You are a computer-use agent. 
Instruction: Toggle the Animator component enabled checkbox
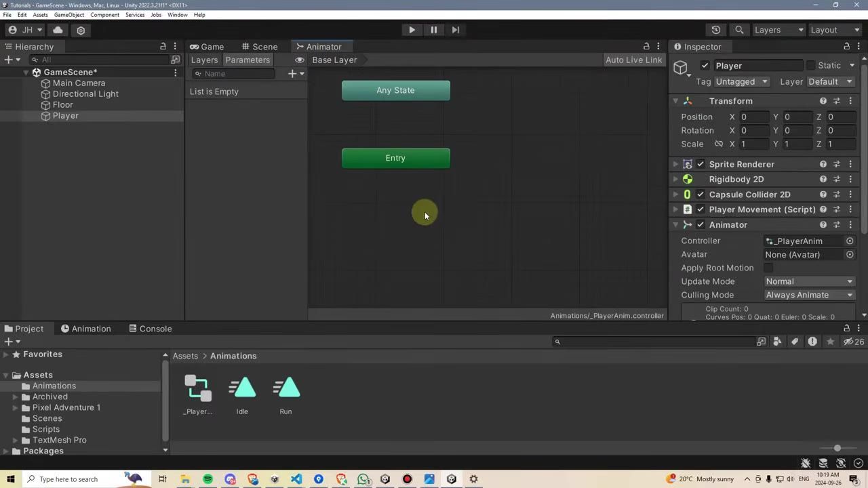point(701,225)
